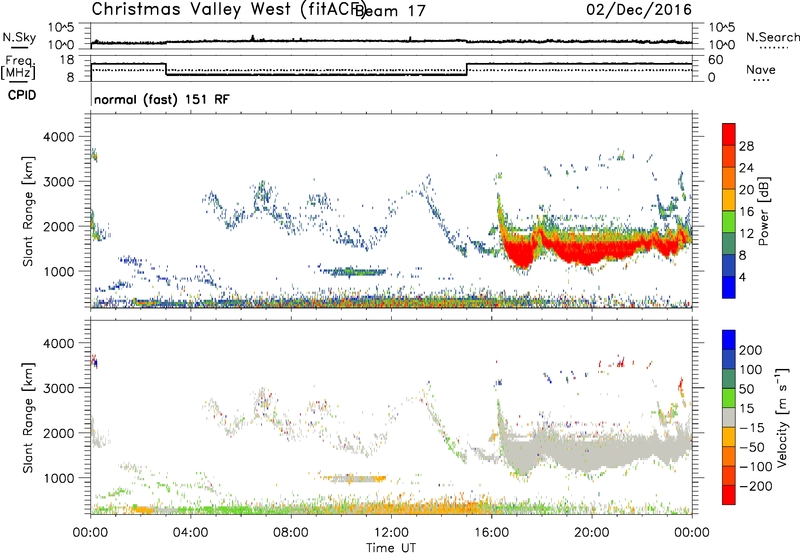Click the Freq. [MHz] axis label
Viewport: 800px width, 554px height.
19,68
